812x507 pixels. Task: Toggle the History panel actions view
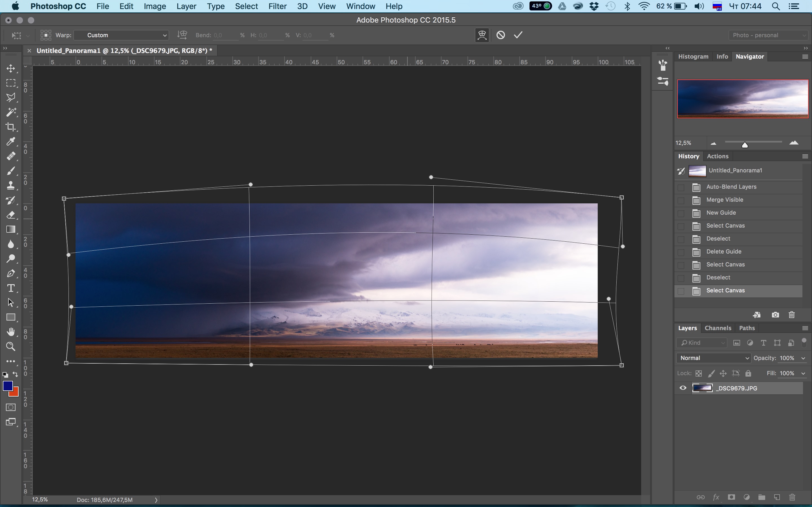pos(718,156)
